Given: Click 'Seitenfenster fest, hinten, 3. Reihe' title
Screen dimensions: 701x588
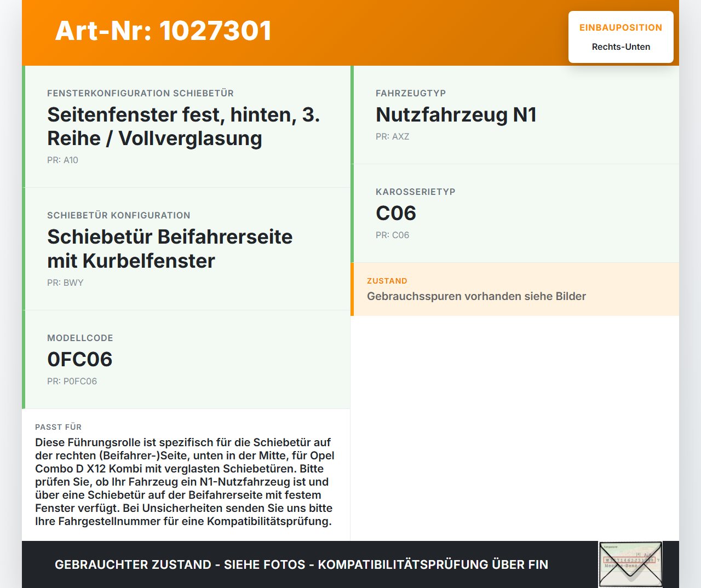Looking at the screenshot, I should pyautogui.click(x=183, y=126).
